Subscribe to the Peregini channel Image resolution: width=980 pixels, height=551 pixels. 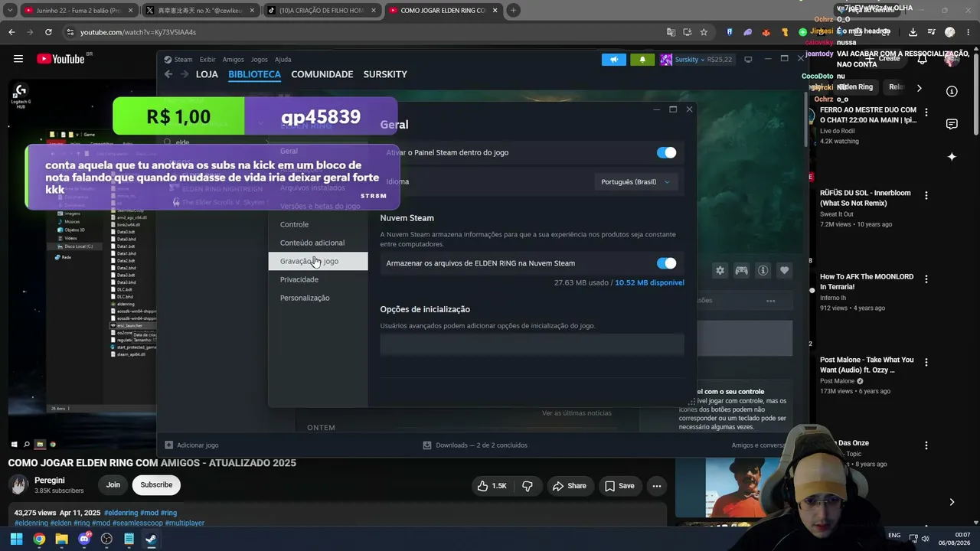[156, 484]
